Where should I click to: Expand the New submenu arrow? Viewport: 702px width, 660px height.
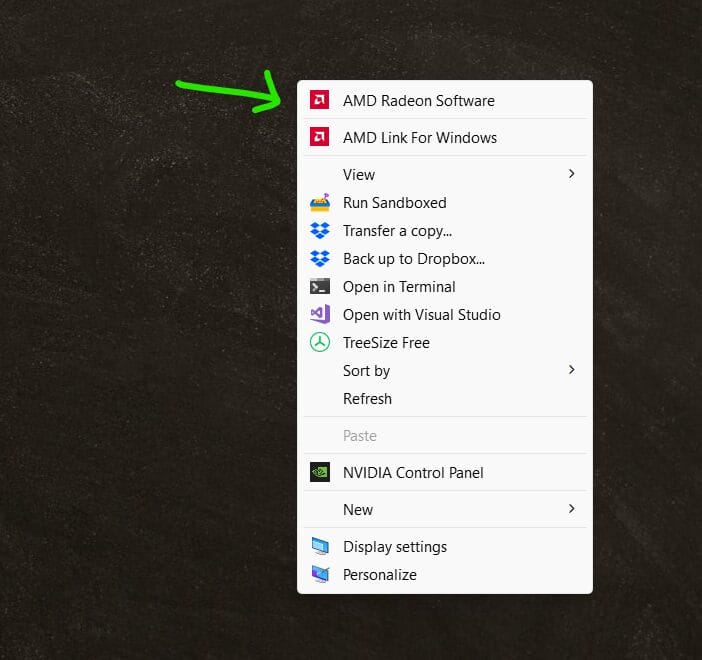(571, 509)
